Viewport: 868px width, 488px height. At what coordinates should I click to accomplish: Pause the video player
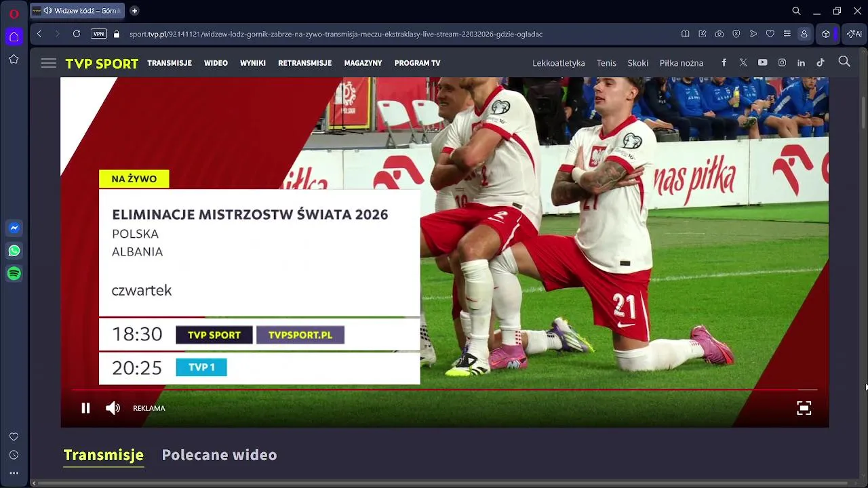pos(86,408)
